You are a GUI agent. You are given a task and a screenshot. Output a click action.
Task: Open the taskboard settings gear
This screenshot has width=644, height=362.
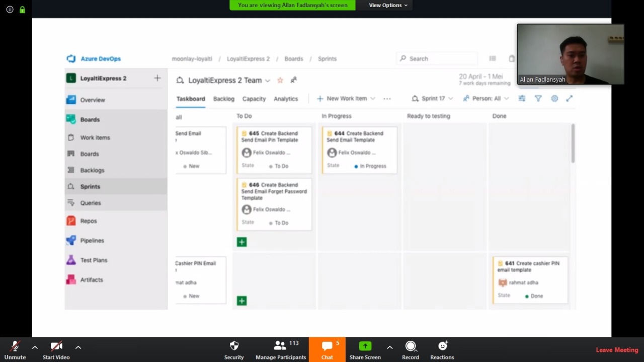(x=554, y=99)
